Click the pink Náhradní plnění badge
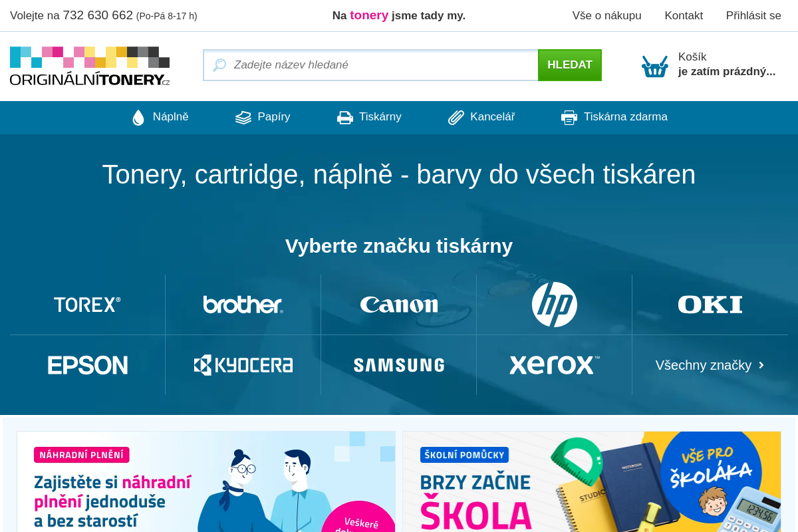798x532 pixels. click(82, 455)
